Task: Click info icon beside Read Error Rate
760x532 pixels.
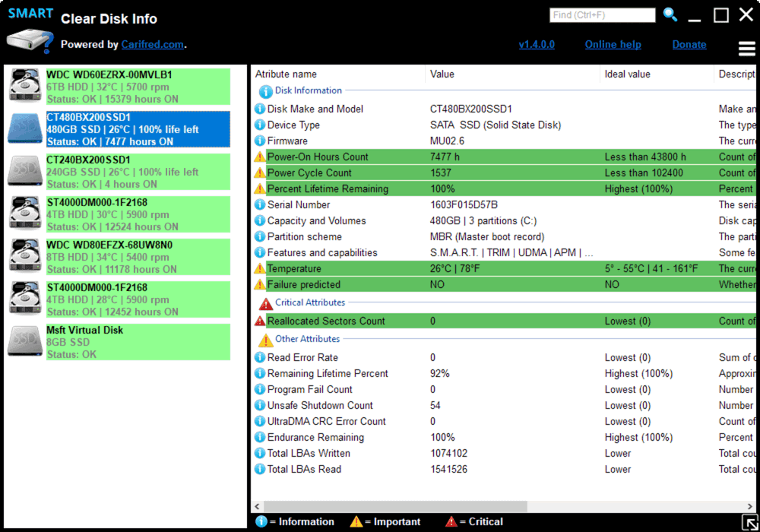Action: [x=260, y=357]
